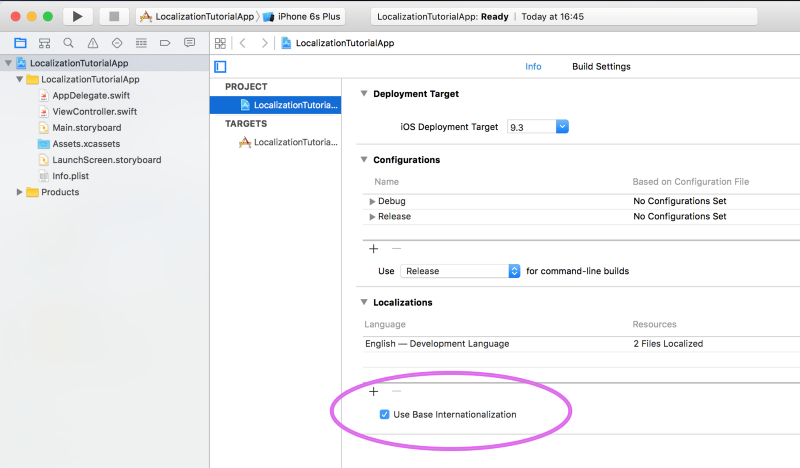800x468 pixels.
Task: Expand the Release configuration
Action: pyautogui.click(x=372, y=217)
